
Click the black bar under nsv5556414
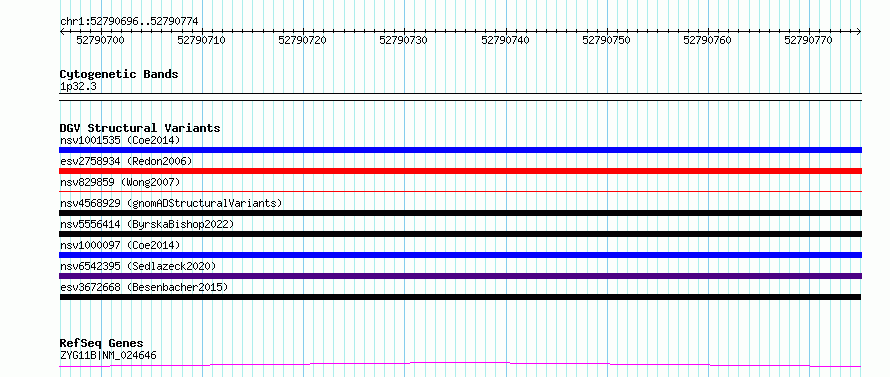tap(460, 234)
